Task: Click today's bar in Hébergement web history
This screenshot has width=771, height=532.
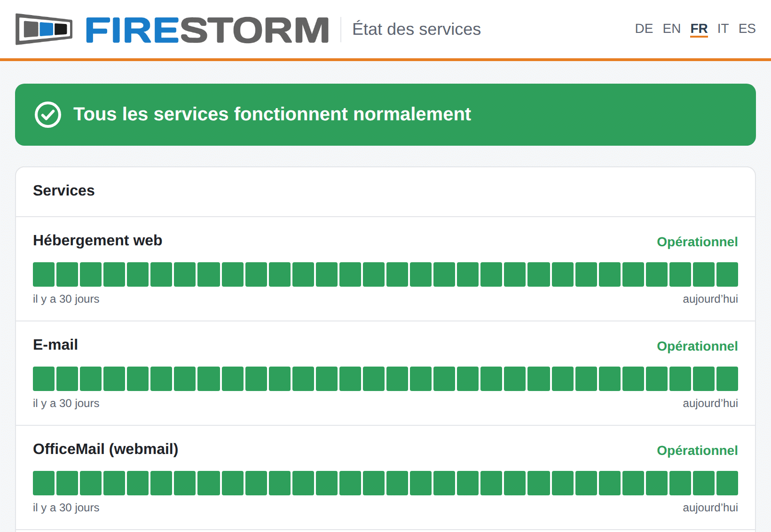Action: 727,274
